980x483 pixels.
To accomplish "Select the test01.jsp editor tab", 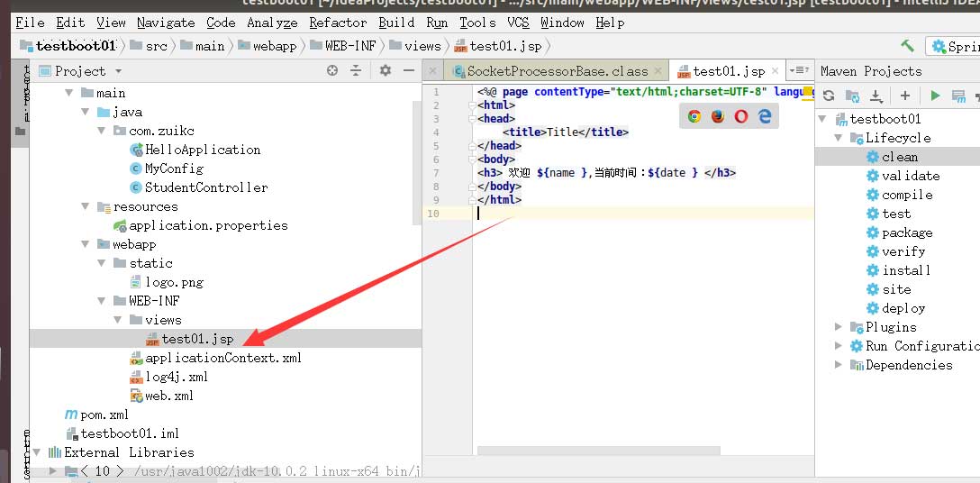I will (728, 70).
